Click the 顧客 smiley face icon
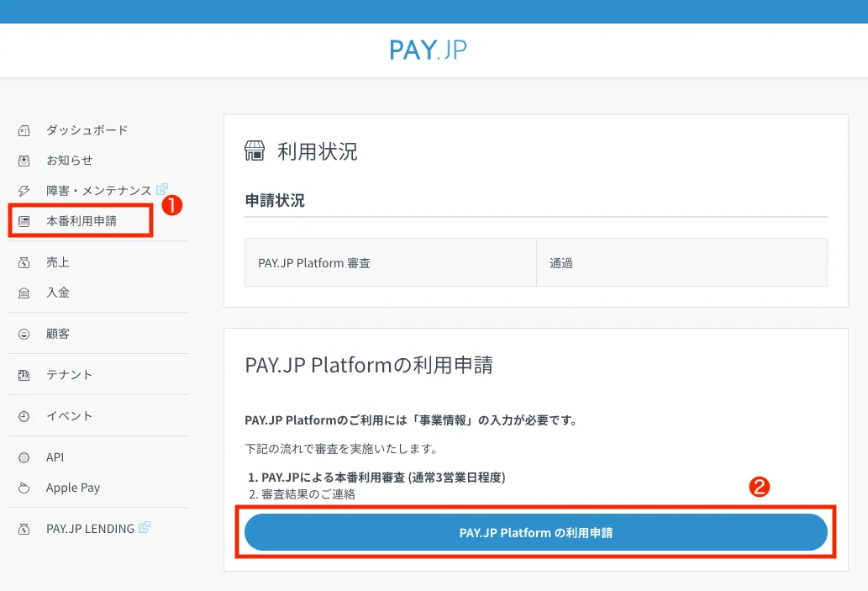Viewport: 868px width, 591px height. pyautogui.click(x=24, y=334)
